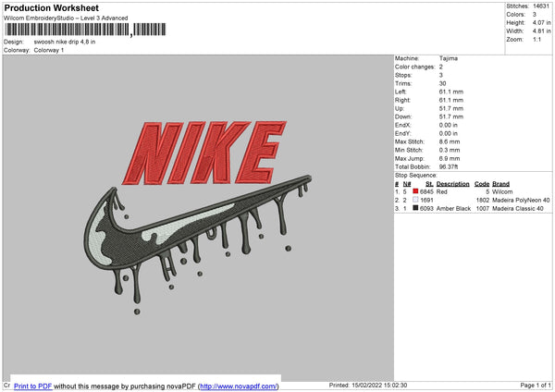Select the Max Jump value 6.9 mm
This screenshot has height=392, width=555.
point(450,158)
